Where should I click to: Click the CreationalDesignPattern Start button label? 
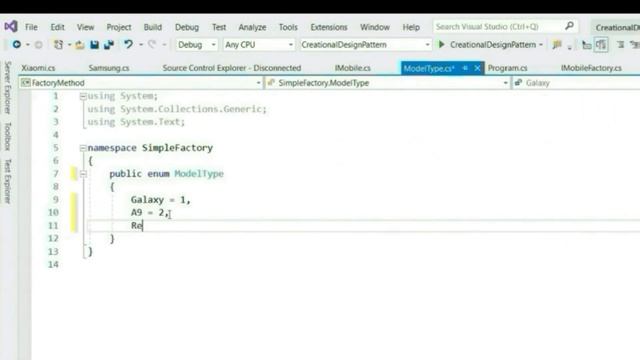493,44
